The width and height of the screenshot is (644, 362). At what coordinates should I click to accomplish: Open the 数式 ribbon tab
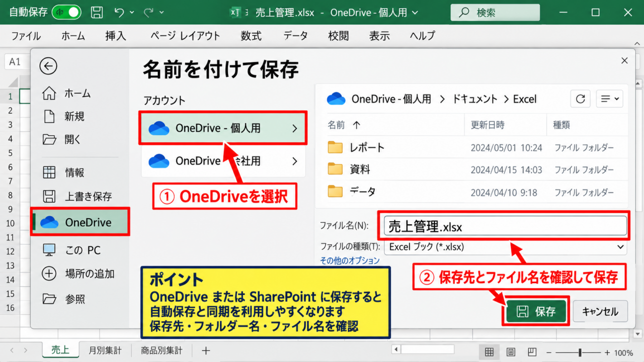click(x=251, y=36)
